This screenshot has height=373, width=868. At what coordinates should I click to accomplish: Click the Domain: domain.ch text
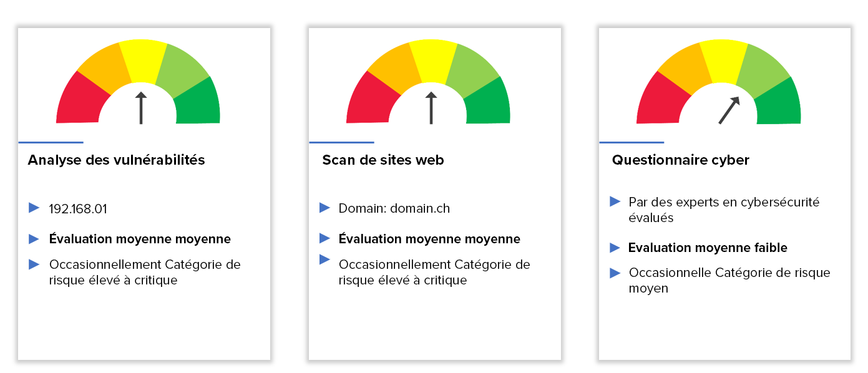point(394,208)
